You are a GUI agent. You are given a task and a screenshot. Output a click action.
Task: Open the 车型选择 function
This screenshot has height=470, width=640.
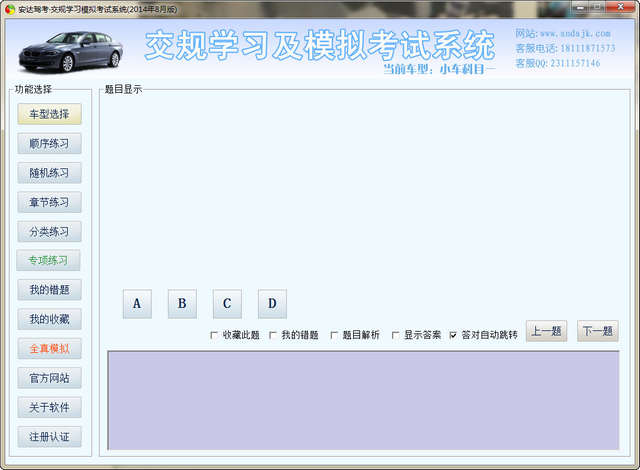click(x=49, y=114)
